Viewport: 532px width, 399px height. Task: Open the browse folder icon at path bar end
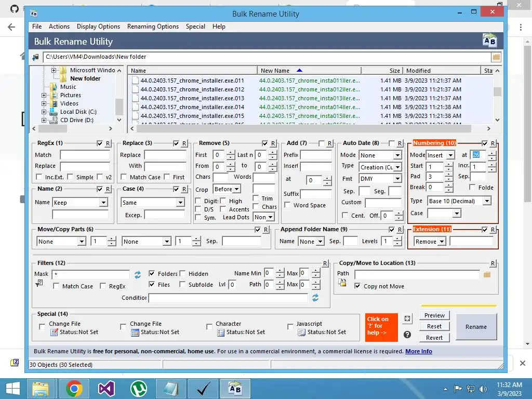point(496,57)
